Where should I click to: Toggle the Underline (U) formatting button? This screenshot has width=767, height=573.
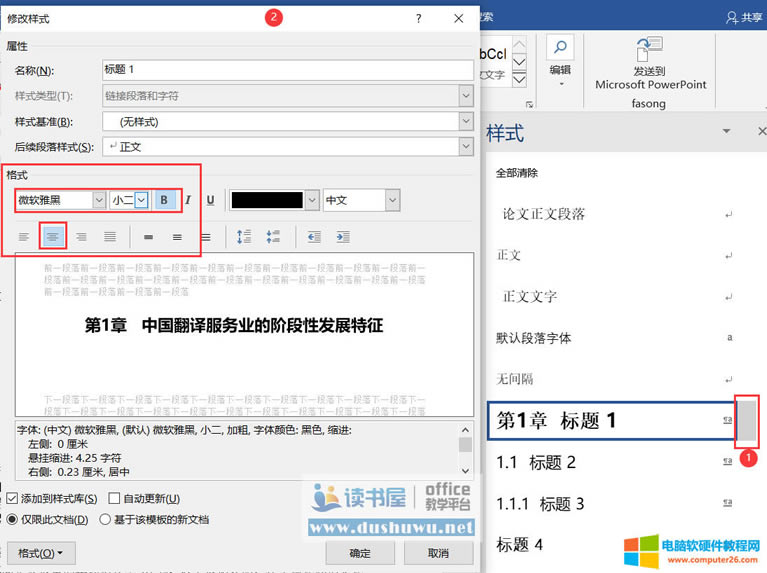click(x=210, y=200)
